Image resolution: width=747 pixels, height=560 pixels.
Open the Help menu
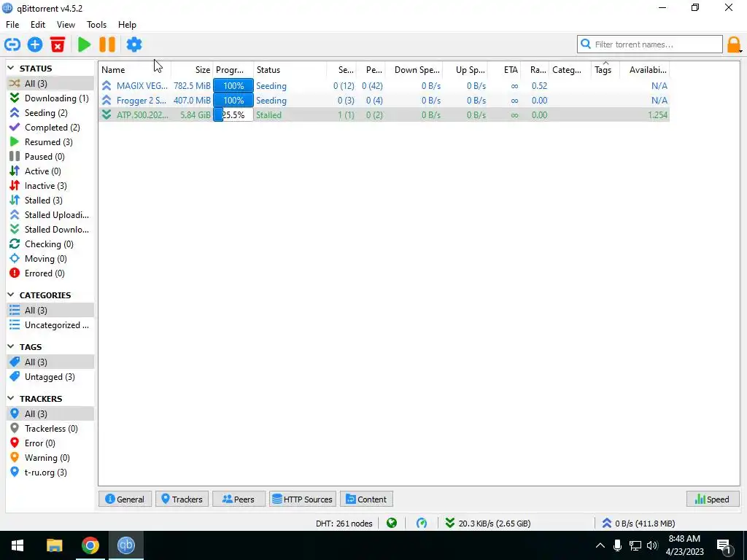(x=127, y=25)
